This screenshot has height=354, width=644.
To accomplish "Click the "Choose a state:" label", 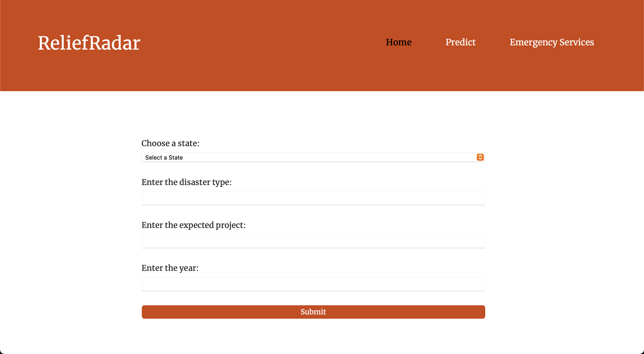I will pyautogui.click(x=170, y=143).
